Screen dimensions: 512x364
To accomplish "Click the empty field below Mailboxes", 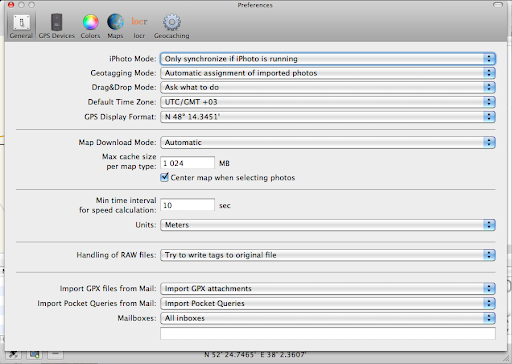I will click(328, 333).
